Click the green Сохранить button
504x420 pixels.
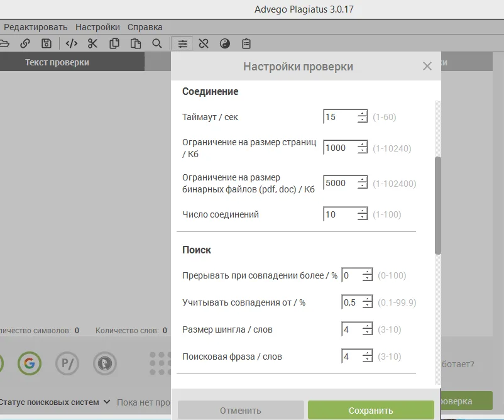371,411
